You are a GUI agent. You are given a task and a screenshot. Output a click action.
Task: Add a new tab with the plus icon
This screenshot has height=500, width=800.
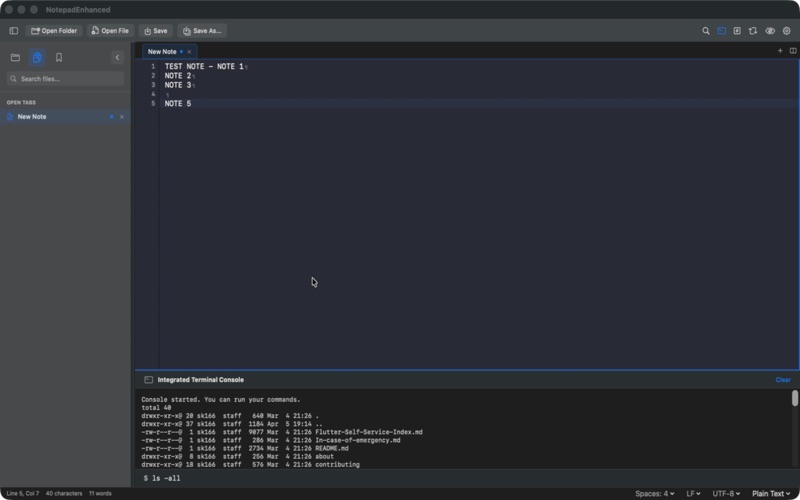tap(780, 51)
